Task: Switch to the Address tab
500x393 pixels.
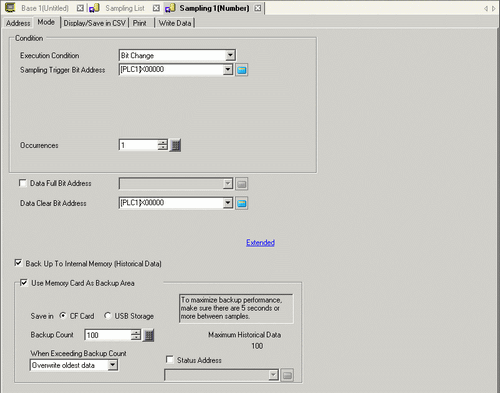Action: pyautogui.click(x=18, y=23)
